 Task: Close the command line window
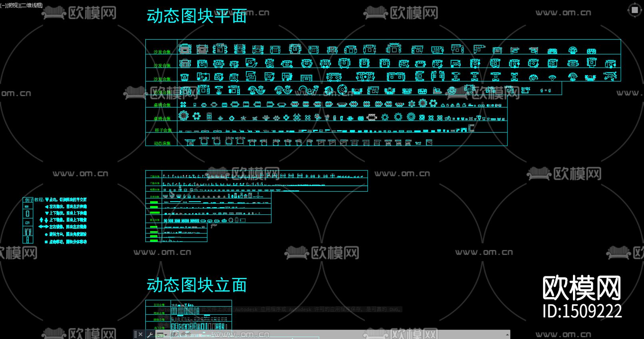(141, 335)
